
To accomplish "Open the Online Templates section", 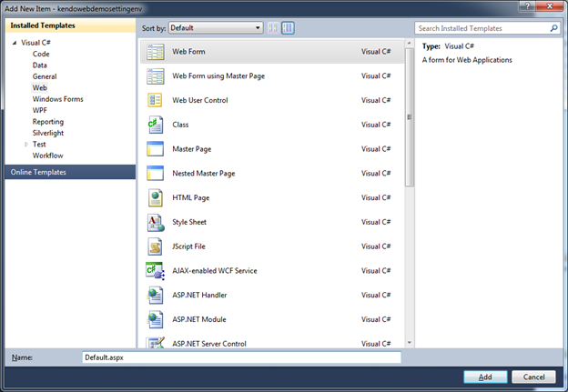I will (38, 172).
